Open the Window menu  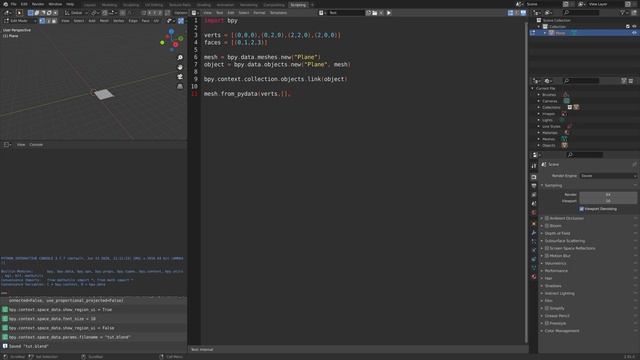pyautogui.click(x=55, y=4)
